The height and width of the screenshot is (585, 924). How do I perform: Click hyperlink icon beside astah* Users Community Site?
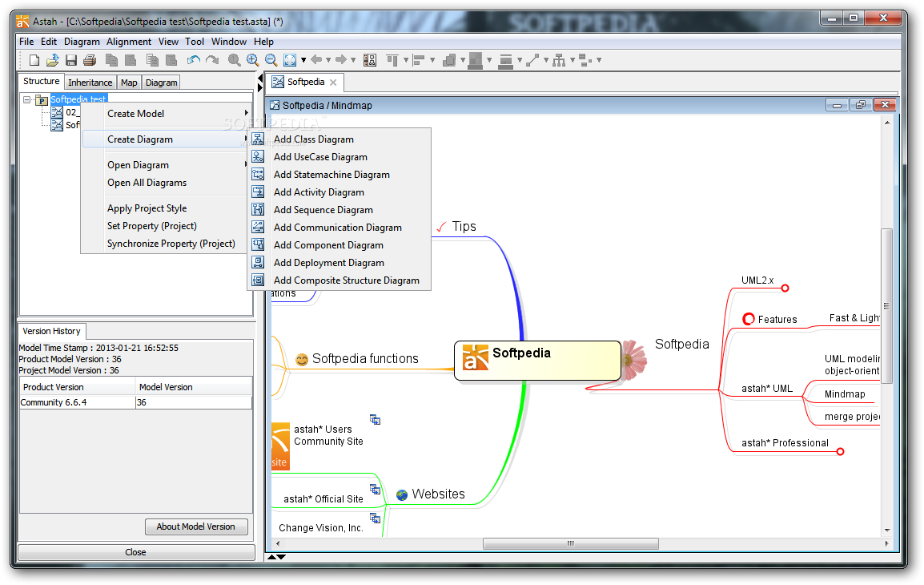tap(375, 419)
